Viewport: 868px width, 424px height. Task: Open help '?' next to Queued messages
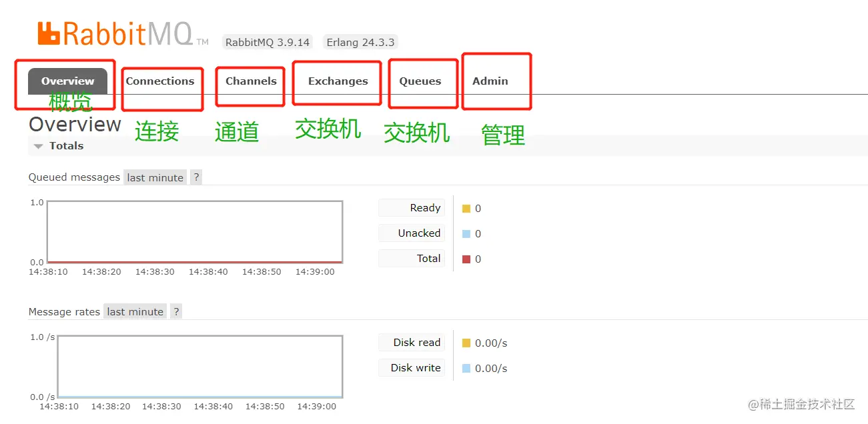(x=196, y=177)
